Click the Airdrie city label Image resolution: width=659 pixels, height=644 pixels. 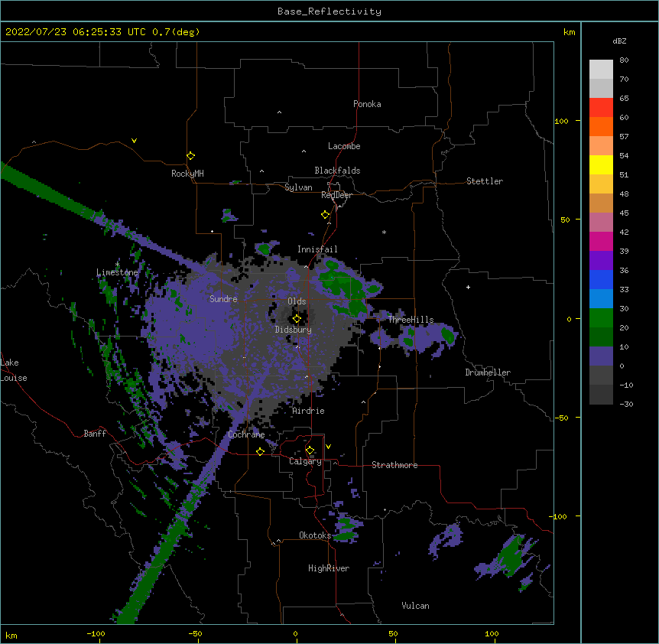(309, 411)
